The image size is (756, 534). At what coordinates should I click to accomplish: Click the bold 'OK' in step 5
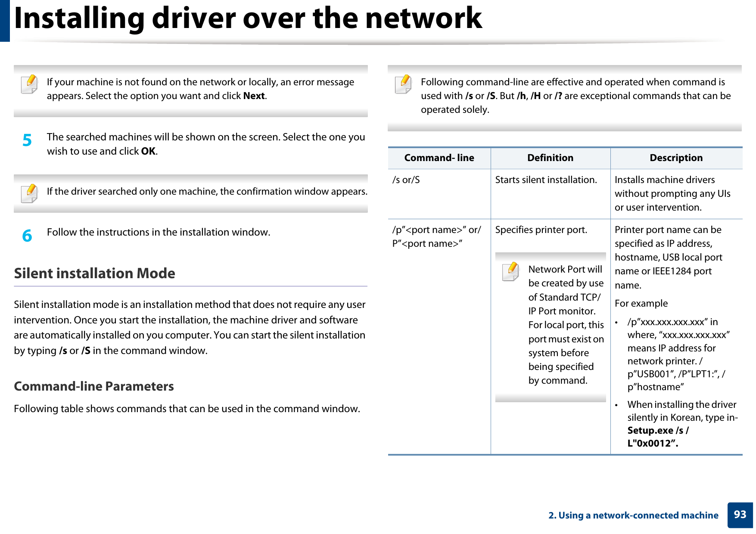point(148,152)
